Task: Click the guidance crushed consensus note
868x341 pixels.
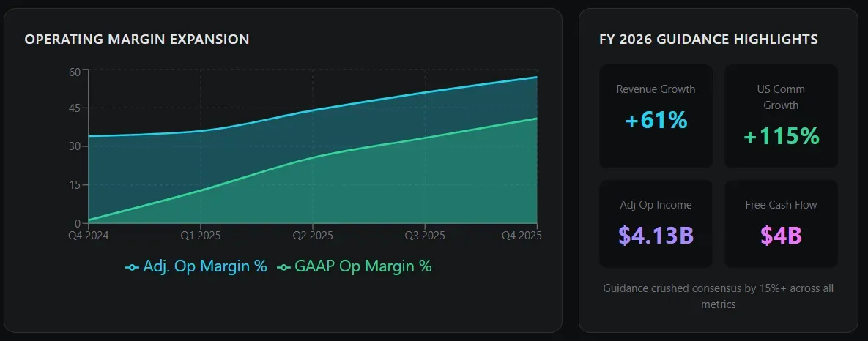Action: [x=718, y=296]
